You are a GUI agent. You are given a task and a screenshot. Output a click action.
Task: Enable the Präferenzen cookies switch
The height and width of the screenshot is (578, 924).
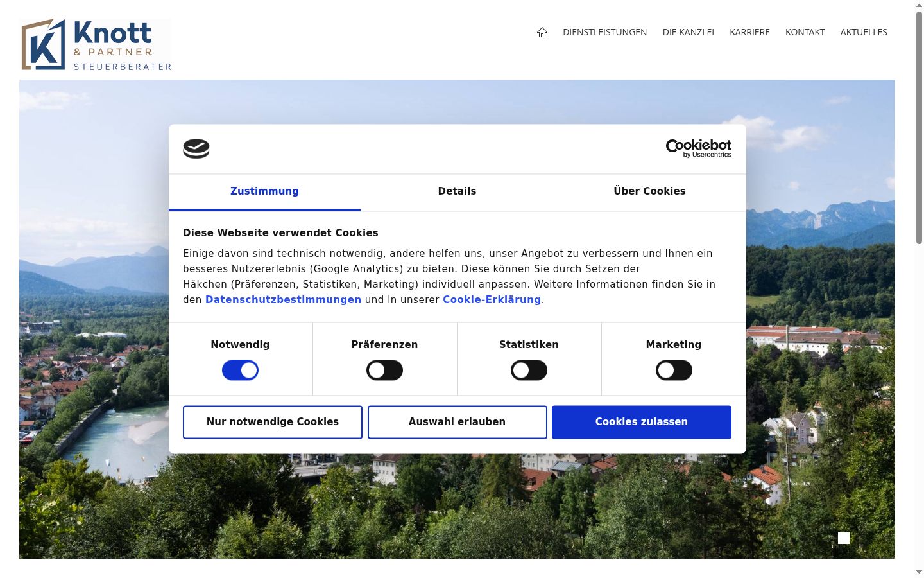(384, 371)
